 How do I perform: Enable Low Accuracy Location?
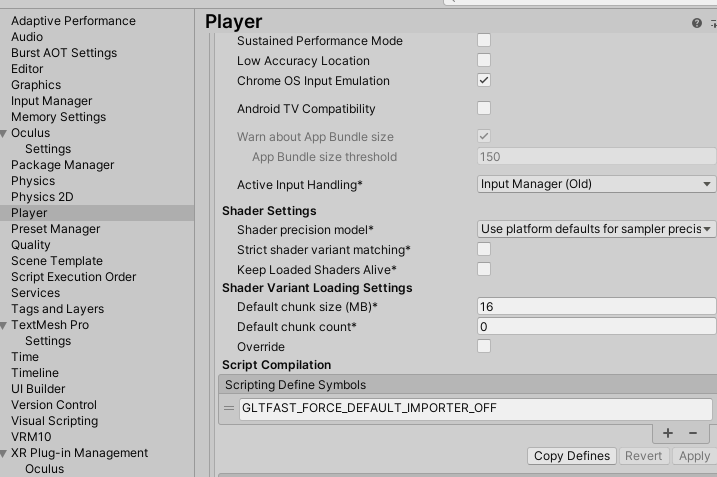point(484,60)
